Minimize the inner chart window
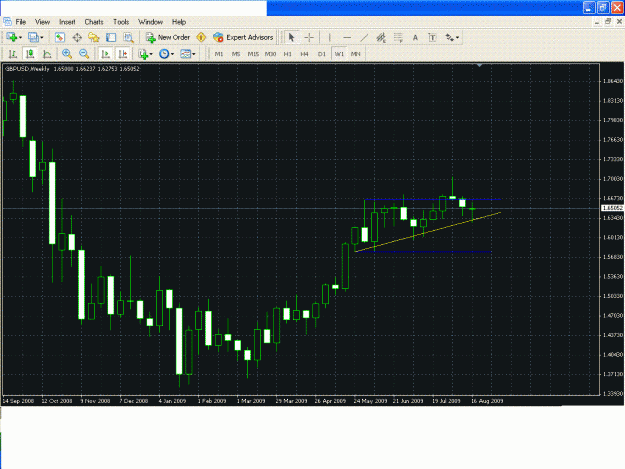The image size is (625, 469). pos(597,22)
